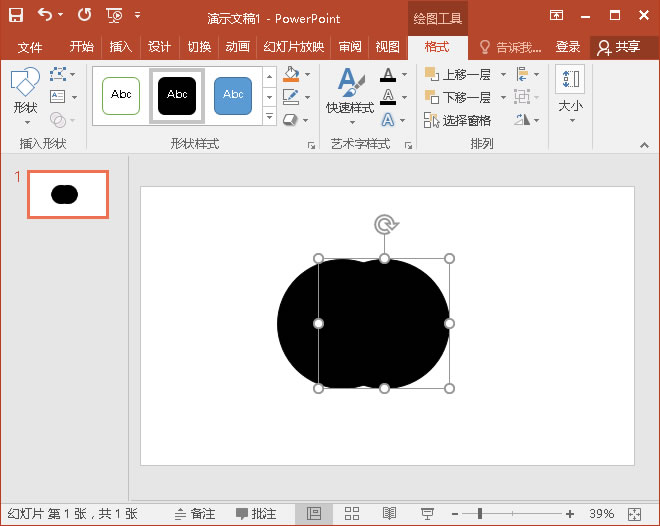Click the zoom slider in status bar
Viewport: 660px width, 526px height.
tap(480, 513)
